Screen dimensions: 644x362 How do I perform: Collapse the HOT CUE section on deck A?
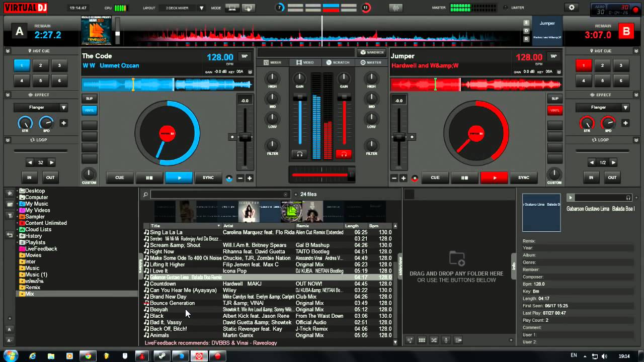pyautogui.click(x=8, y=51)
